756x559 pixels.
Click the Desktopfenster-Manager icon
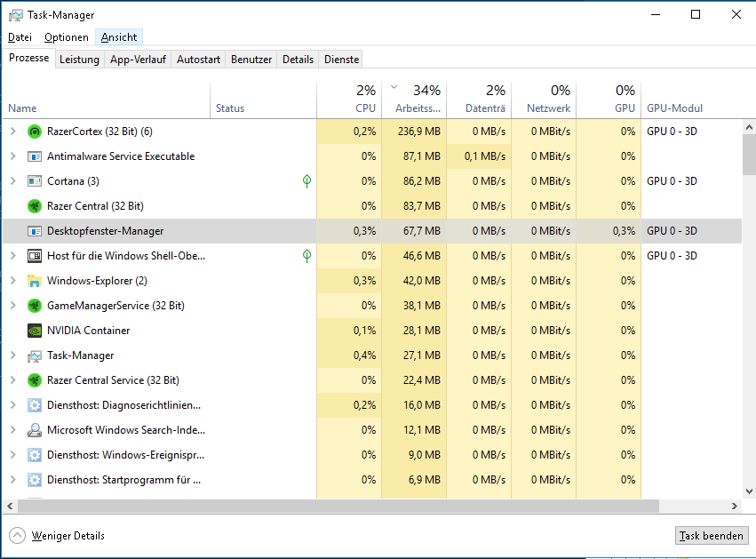(35, 231)
